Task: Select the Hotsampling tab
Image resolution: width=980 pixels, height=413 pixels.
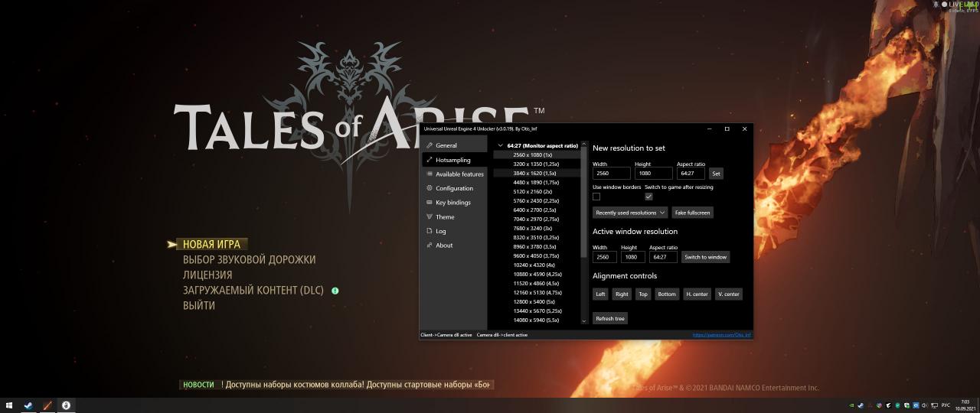Action: (x=452, y=160)
